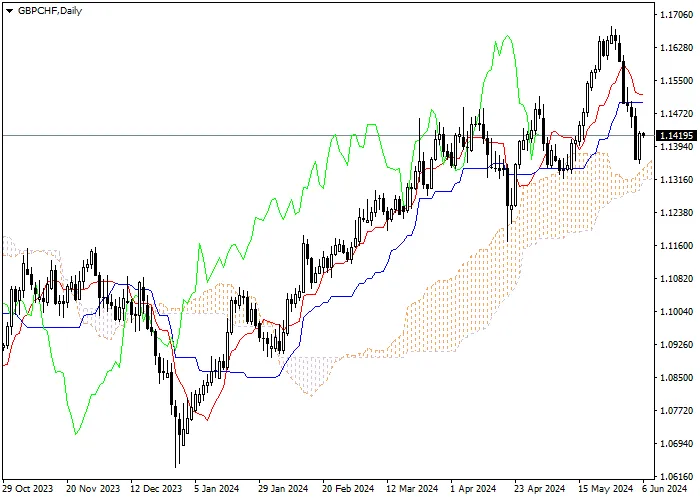
Task: Click the 1.10820 price axis label
Action: pos(676,279)
